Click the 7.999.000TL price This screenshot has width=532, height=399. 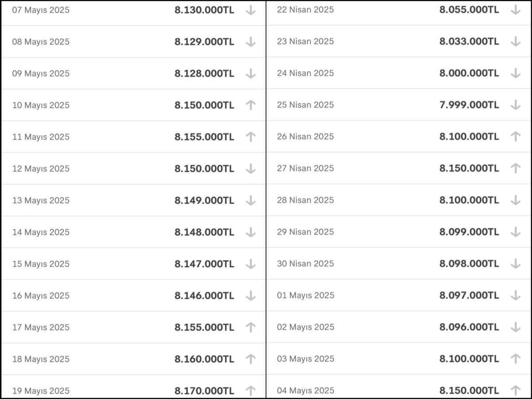click(x=469, y=105)
